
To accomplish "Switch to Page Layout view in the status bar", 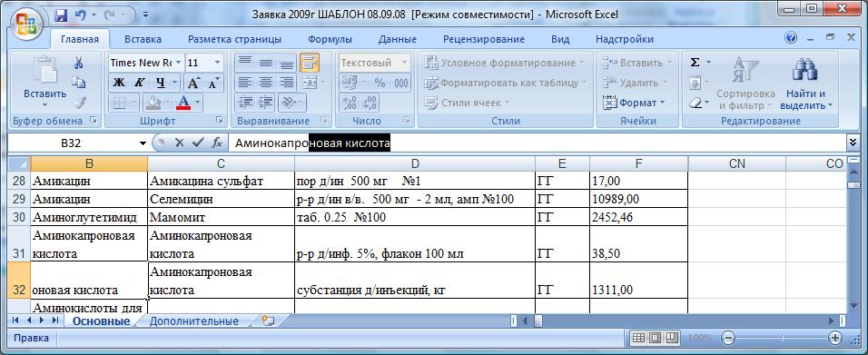I will pyautogui.click(x=655, y=337).
